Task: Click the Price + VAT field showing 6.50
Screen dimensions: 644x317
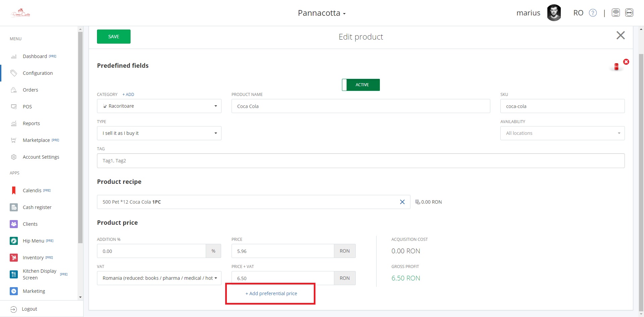Action: click(283, 278)
